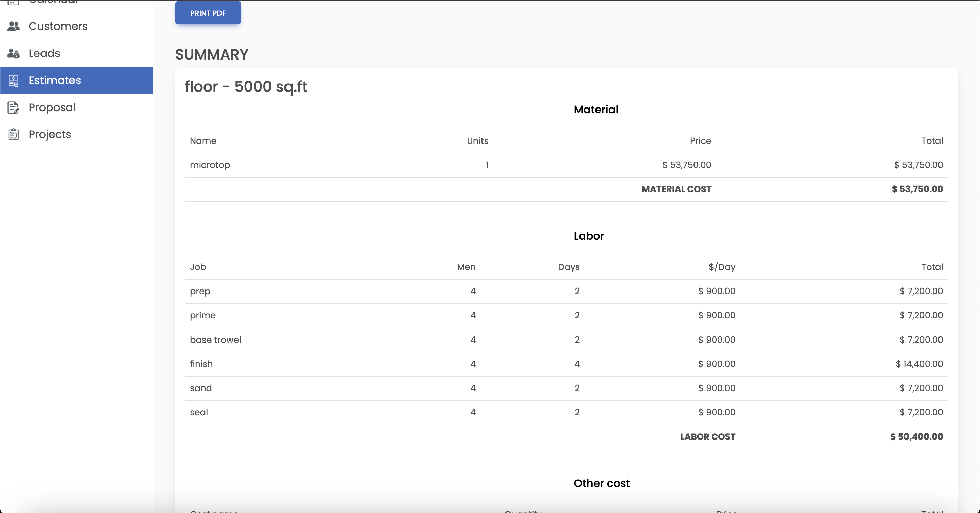This screenshot has width=980, height=513.
Task: Click the Projects clipboard icon
Action: coord(14,134)
